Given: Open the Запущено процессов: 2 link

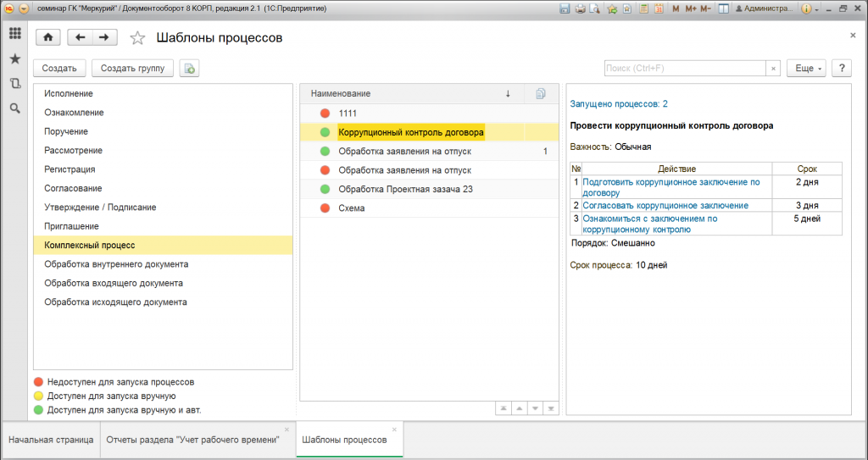Looking at the screenshot, I should pos(619,103).
